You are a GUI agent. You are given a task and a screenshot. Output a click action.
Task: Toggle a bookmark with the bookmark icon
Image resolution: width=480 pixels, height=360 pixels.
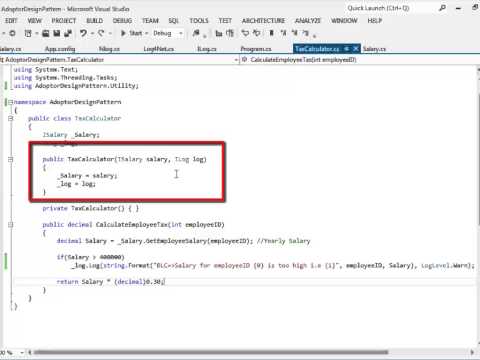(x=272, y=33)
